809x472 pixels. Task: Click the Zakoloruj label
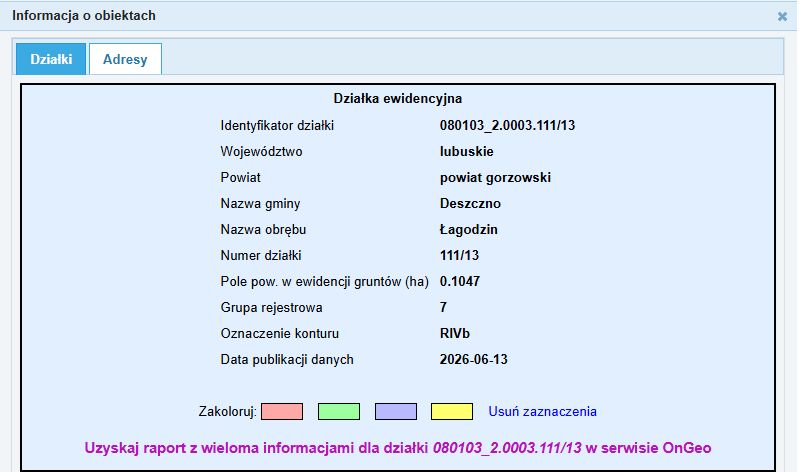tap(228, 411)
